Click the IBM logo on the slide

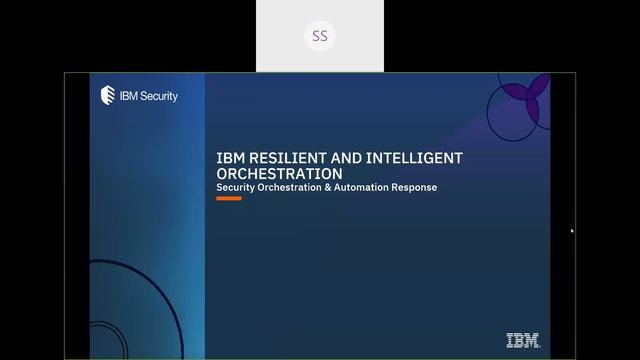pyautogui.click(x=523, y=340)
